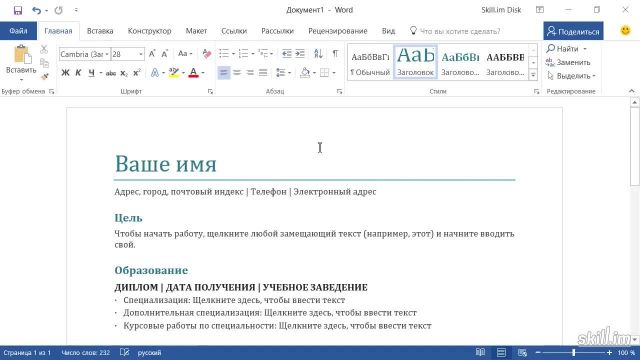Justify the paragraph text
This screenshot has height=360, width=640.
point(263,73)
